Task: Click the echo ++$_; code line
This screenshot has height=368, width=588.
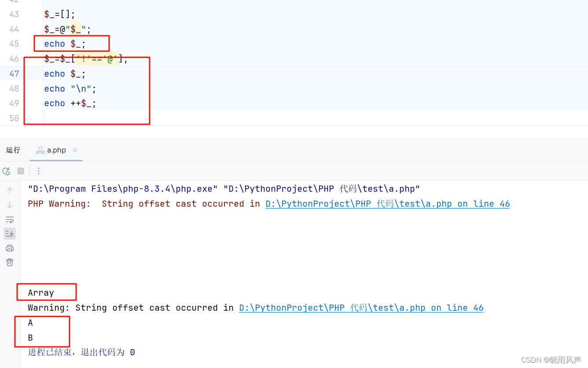Action: [70, 103]
